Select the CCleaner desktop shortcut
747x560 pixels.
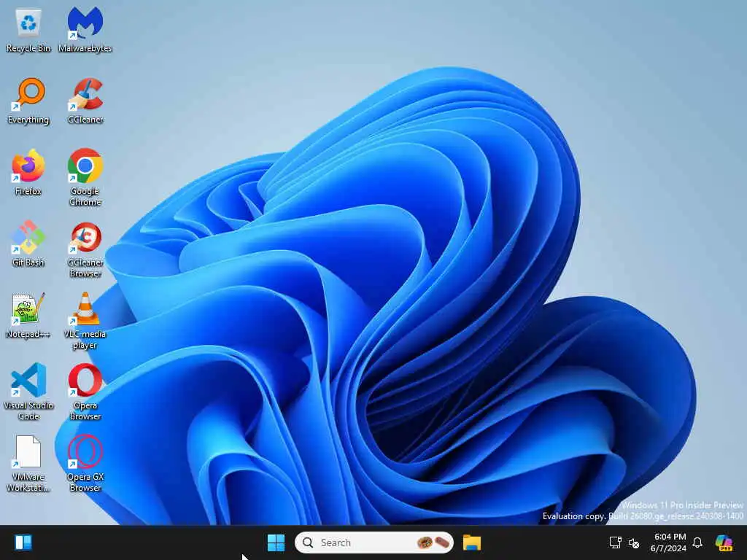85,101
